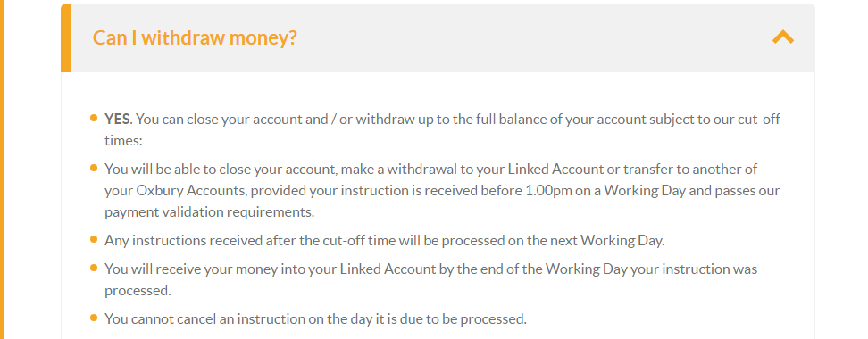Screen dimensions: 868x339
Task: Click the bullet dot beside "YES"
Action: coord(94,118)
